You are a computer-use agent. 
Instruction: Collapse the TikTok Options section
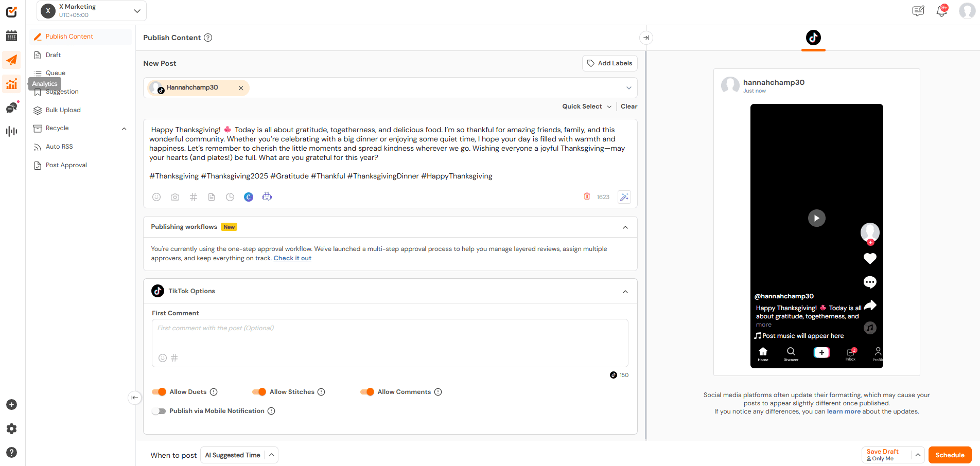(x=625, y=292)
